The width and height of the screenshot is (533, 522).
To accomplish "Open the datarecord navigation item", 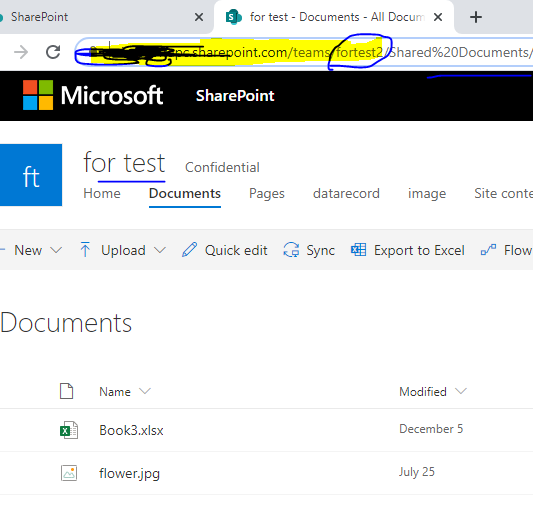I will (x=346, y=193).
